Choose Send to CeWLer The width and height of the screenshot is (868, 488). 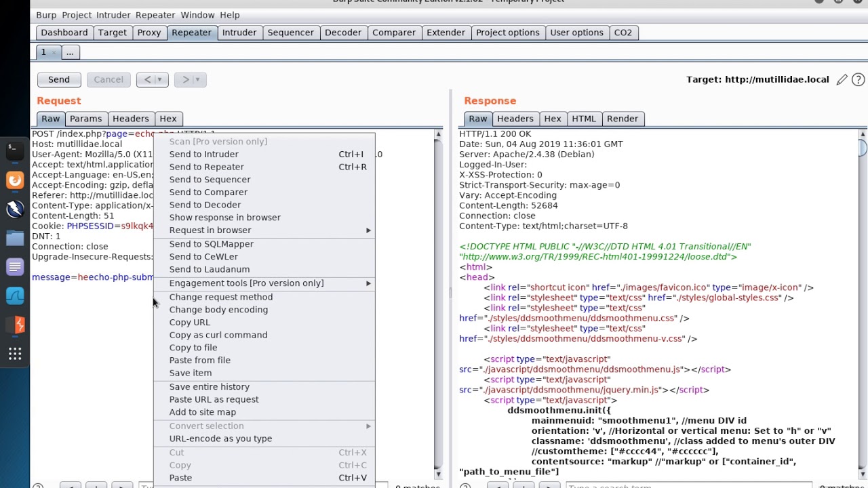pos(264,257)
